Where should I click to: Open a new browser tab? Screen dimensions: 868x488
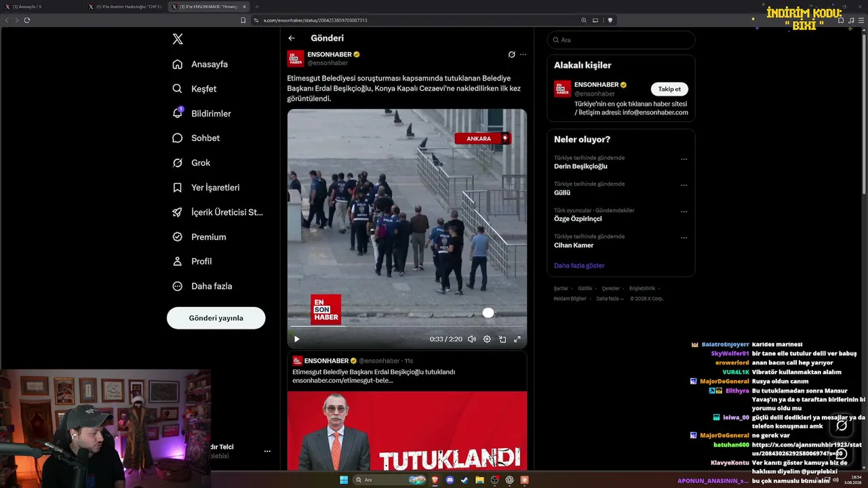click(257, 7)
